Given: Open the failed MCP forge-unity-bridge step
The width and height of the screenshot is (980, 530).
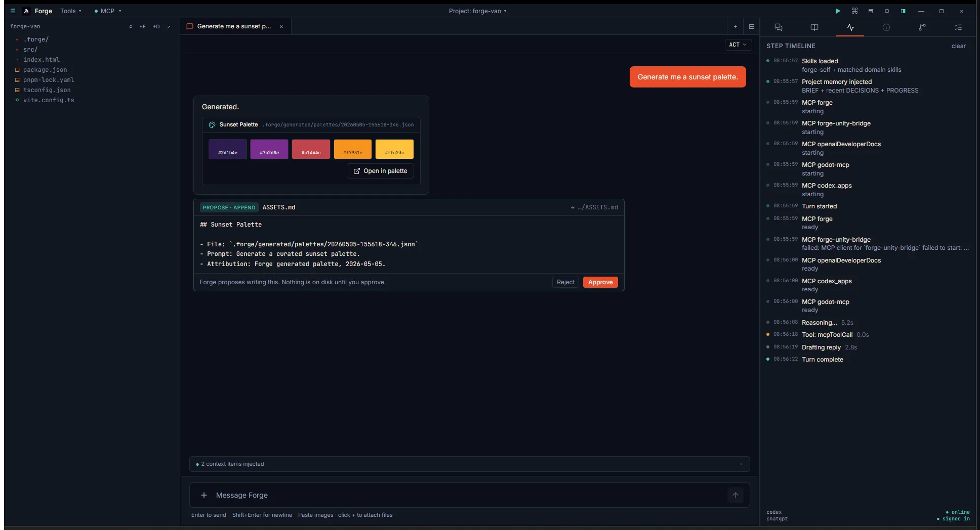Looking at the screenshot, I should (868, 243).
